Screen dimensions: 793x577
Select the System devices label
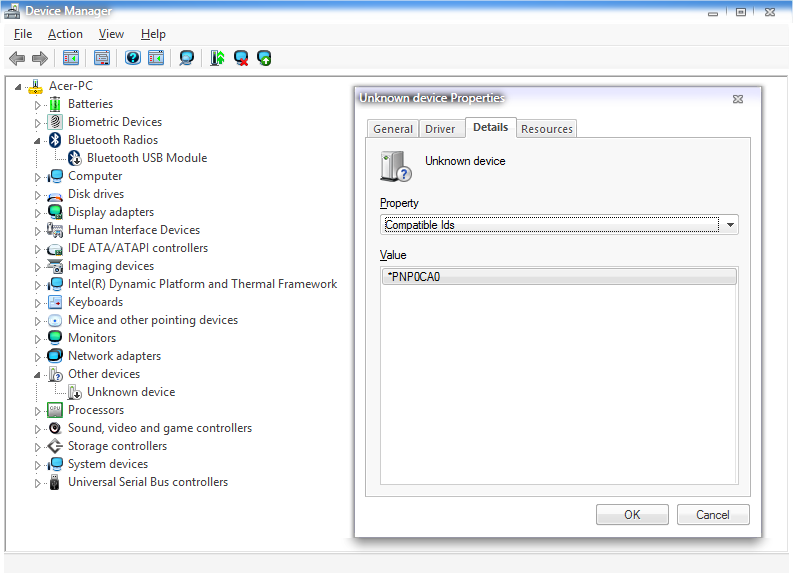(x=108, y=464)
